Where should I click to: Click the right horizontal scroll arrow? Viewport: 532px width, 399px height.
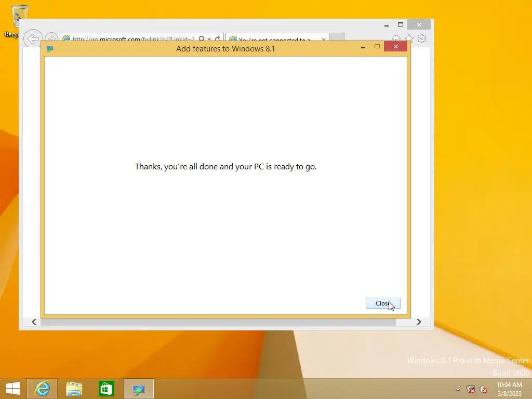click(419, 322)
